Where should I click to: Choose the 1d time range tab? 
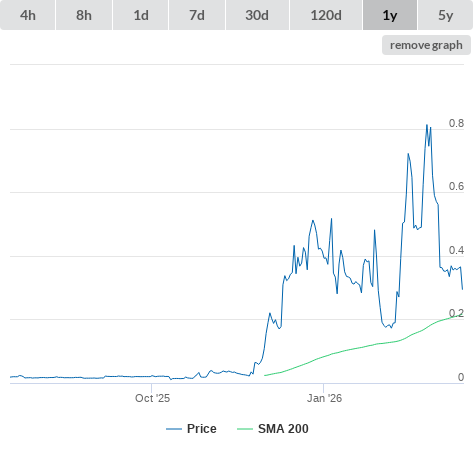pos(141,15)
